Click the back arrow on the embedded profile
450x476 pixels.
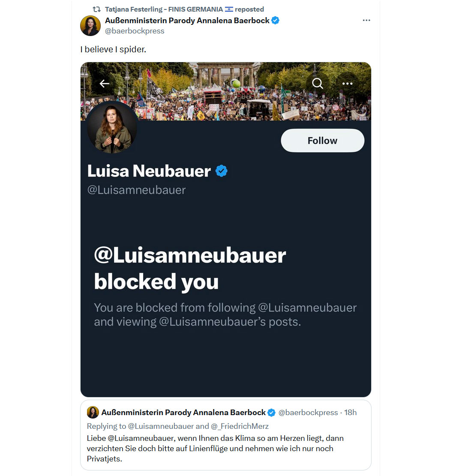coord(105,84)
